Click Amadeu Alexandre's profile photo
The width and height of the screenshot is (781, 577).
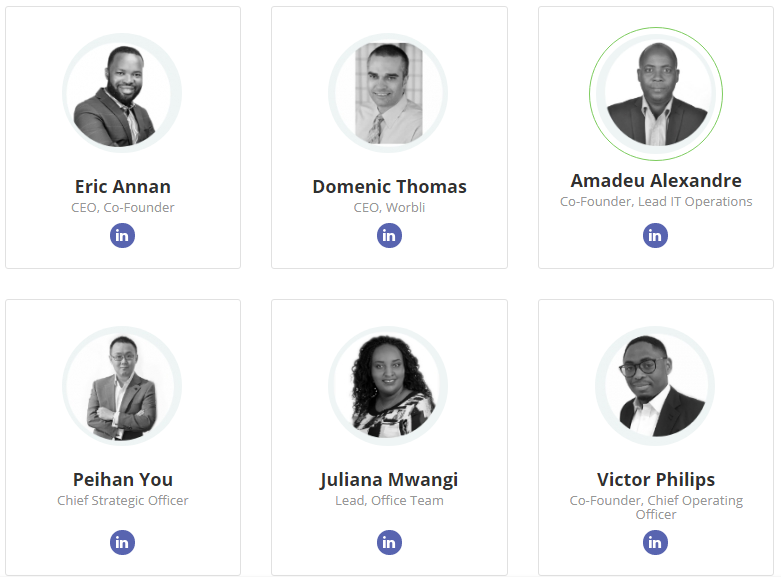tap(656, 95)
